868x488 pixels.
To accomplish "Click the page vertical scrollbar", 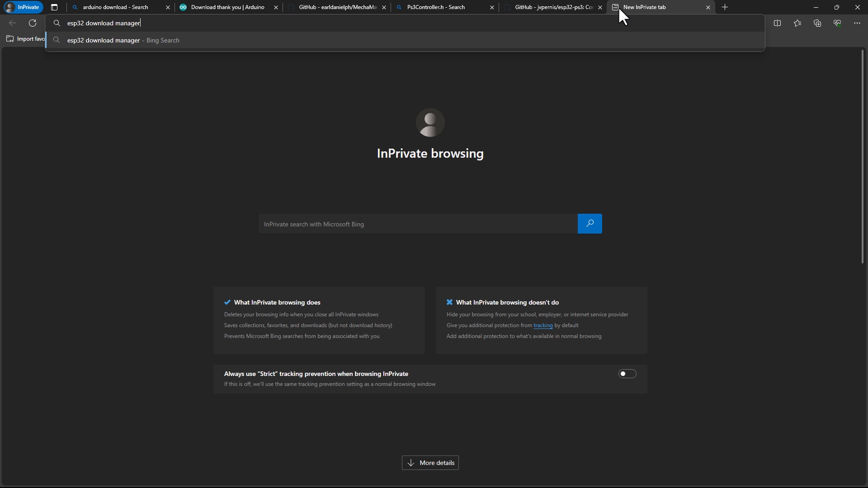I will click(x=862, y=156).
